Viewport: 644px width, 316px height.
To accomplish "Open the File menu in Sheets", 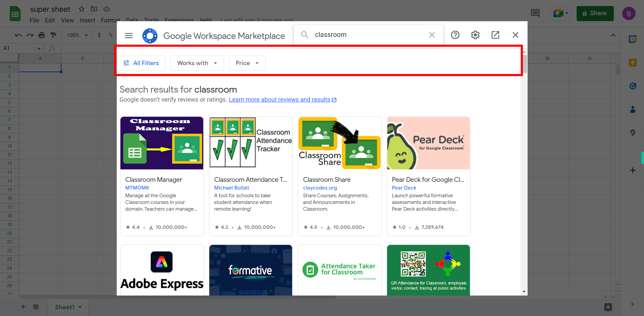I will click(35, 20).
